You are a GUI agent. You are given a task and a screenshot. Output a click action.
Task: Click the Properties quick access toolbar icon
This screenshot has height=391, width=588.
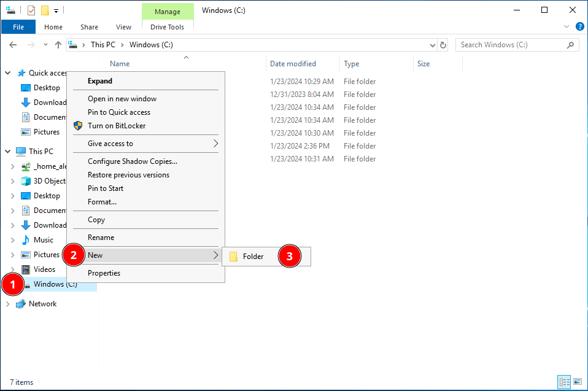[x=31, y=10]
